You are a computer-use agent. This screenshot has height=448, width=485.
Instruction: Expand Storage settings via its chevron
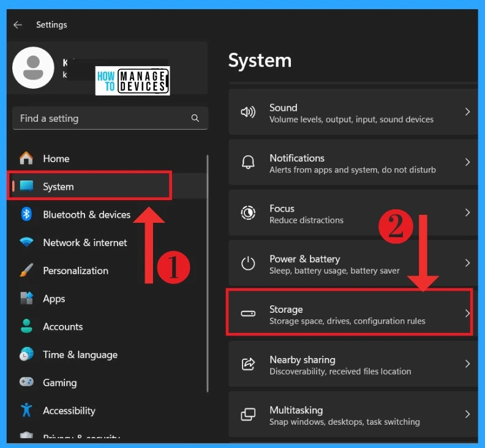[x=467, y=313]
